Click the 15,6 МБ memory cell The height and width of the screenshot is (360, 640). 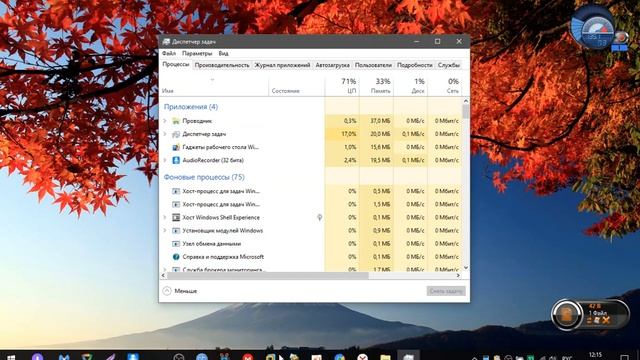pyautogui.click(x=376, y=147)
